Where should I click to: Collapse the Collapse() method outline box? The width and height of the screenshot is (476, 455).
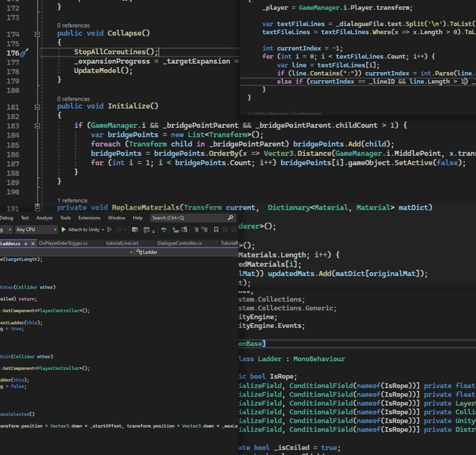[37, 34]
